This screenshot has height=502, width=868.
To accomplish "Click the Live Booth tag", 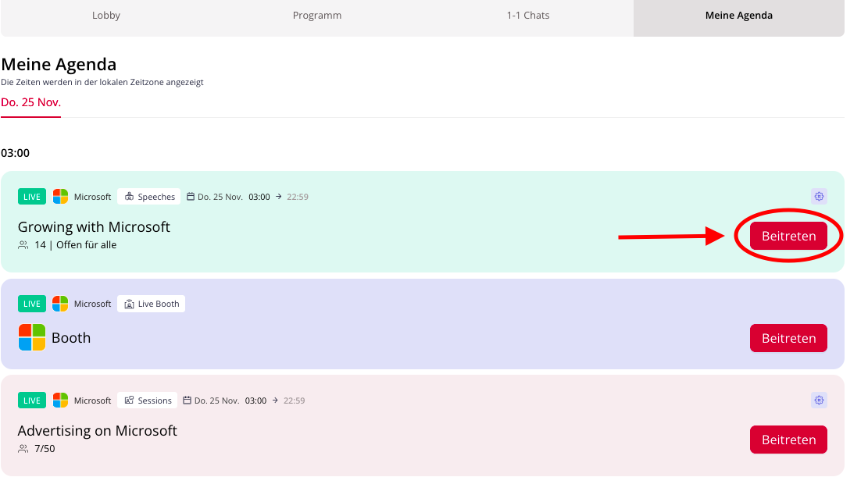I will (151, 304).
